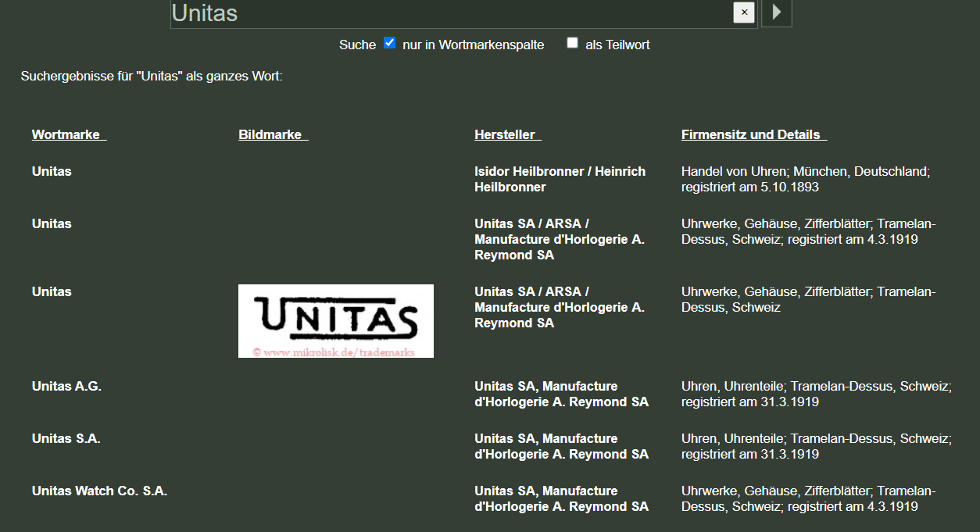Sort by the Bildmarke column header
Screen dimensions: 980x532
pyautogui.click(x=273, y=134)
